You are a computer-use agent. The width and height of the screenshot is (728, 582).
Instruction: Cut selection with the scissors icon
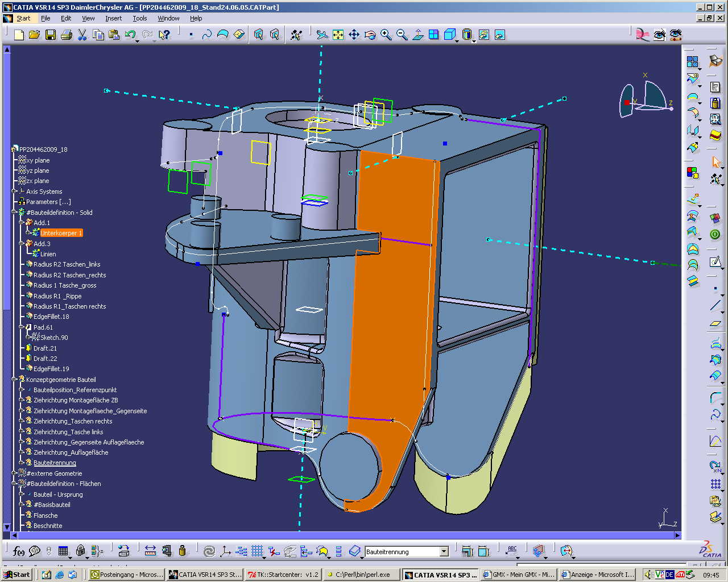[x=82, y=35]
